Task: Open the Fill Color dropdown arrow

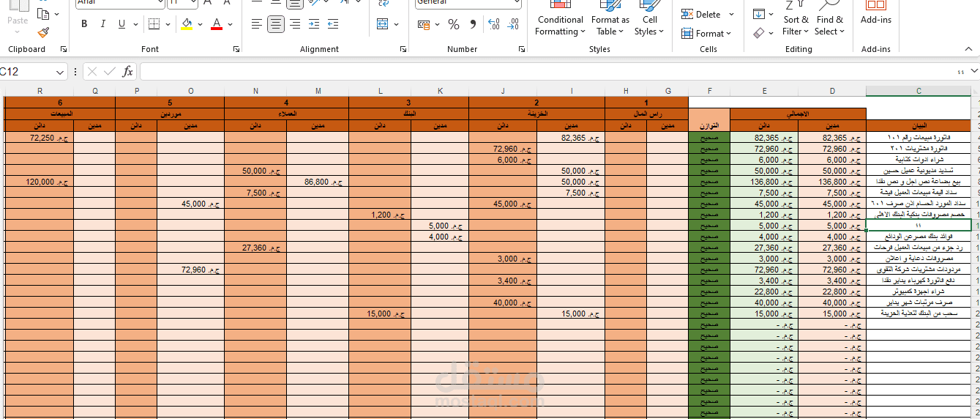Action: click(200, 24)
